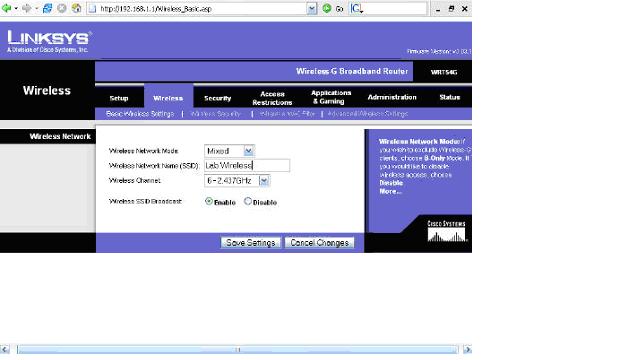Open the address bar history dropdown
This screenshot has height=360, width=640.
click(x=311, y=9)
